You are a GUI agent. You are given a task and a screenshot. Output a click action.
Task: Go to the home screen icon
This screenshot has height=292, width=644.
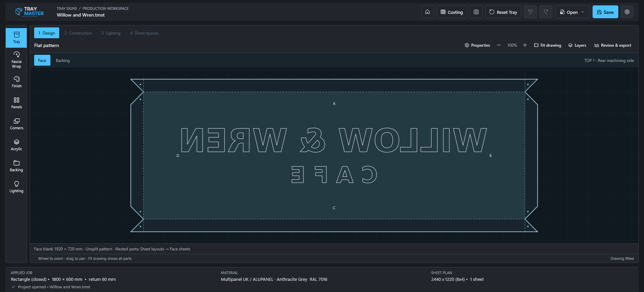[428, 12]
